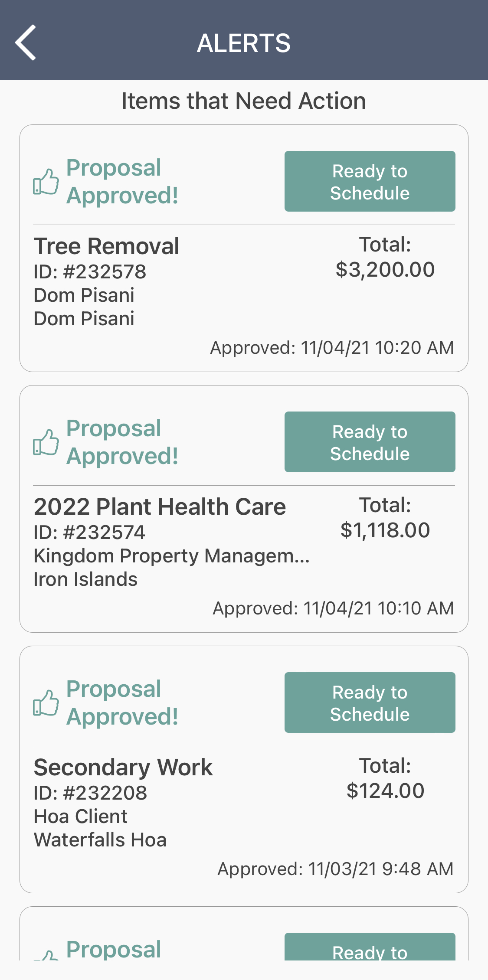Tap the $1,118.00 total amount
Screen dimensions: 488x980
(385, 530)
